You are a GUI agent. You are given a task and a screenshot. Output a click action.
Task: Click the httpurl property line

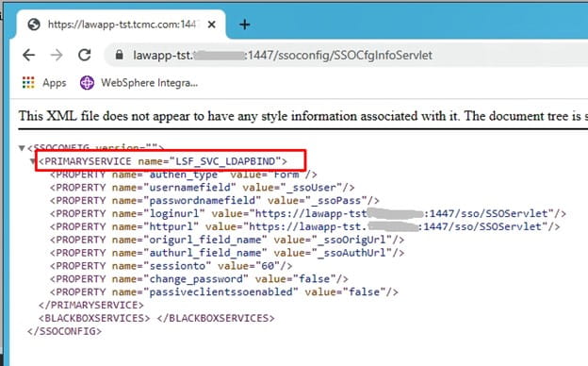click(305, 226)
